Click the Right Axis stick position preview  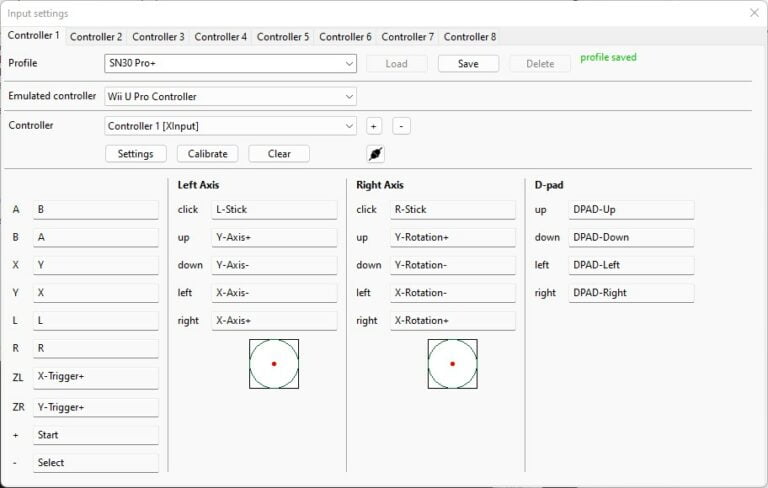(452, 364)
